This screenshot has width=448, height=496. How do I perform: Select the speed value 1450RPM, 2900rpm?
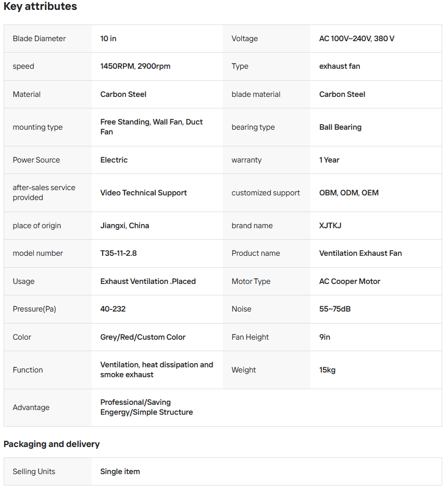point(135,66)
